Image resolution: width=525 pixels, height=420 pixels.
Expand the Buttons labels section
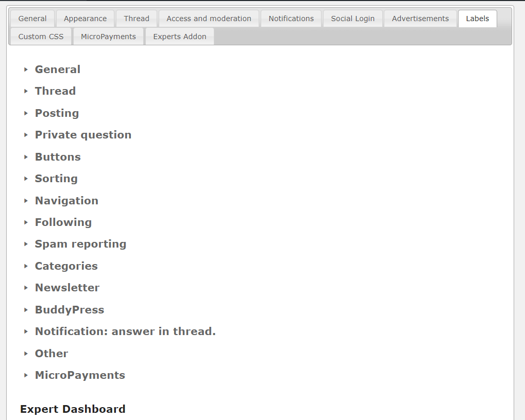click(x=58, y=157)
